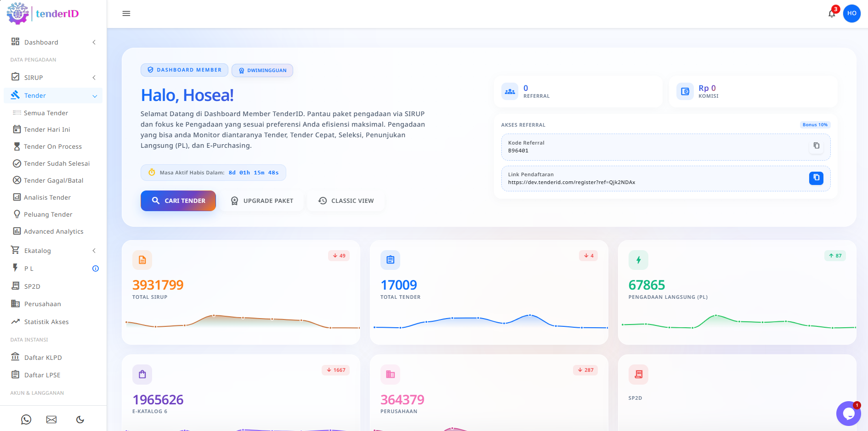
Task: Click the referral code B96401
Action: tap(518, 151)
